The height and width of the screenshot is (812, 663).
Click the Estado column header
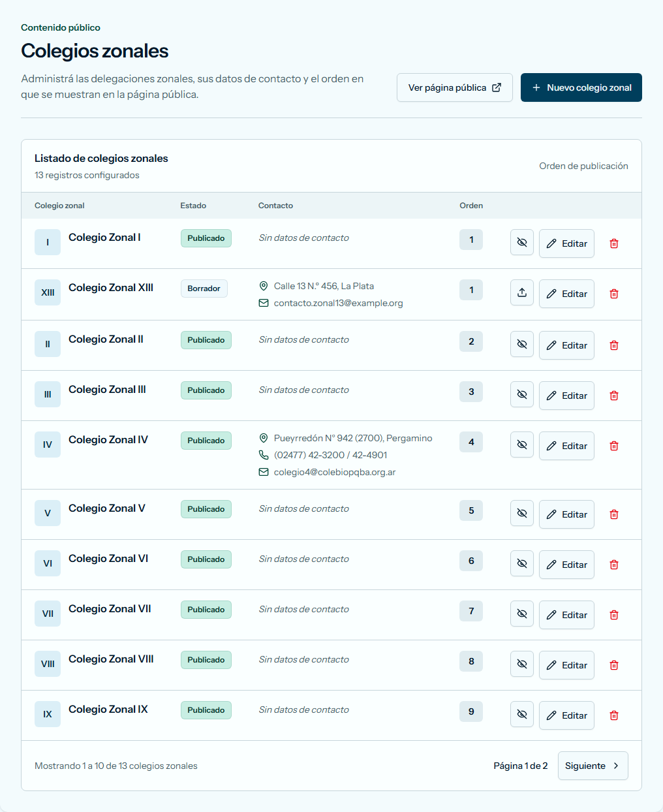click(193, 206)
